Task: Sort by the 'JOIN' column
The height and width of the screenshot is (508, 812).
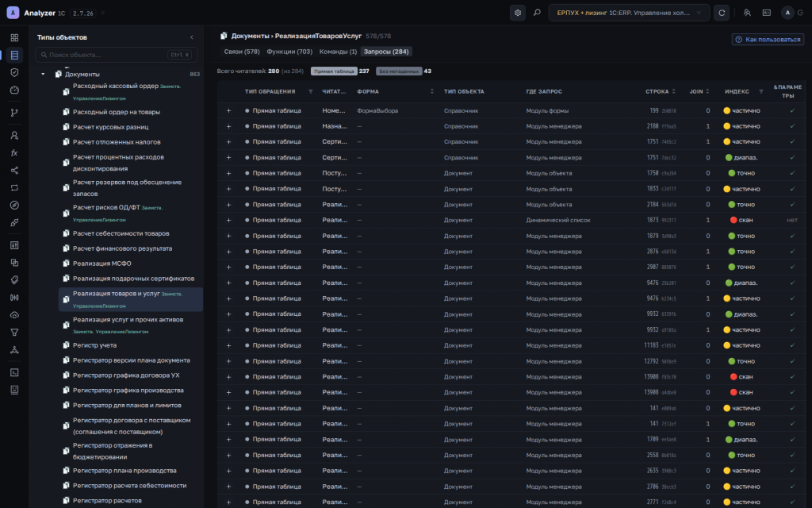Action: coord(707,92)
